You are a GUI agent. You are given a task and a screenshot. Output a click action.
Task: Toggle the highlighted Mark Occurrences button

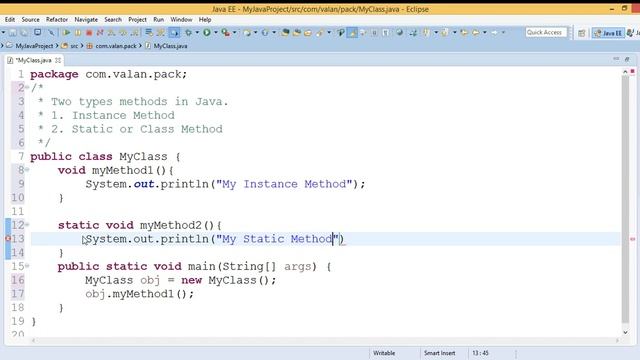coord(351,32)
